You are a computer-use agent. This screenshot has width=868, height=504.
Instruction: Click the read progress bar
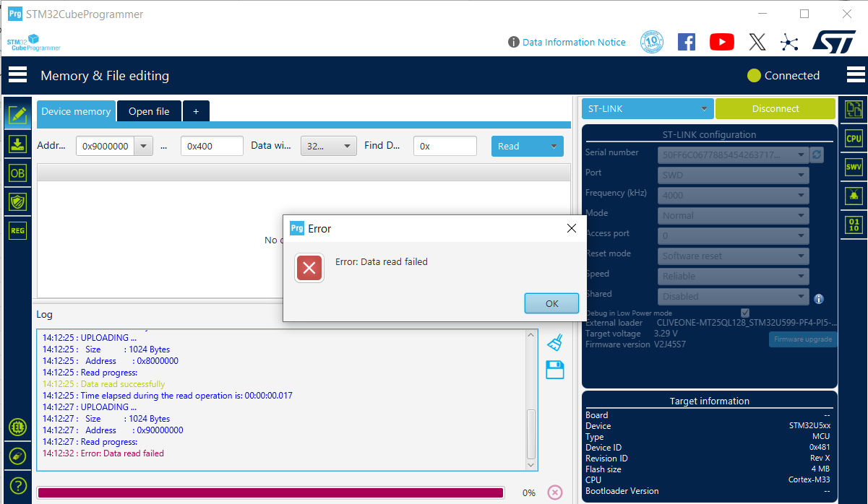click(x=272, y=492)
